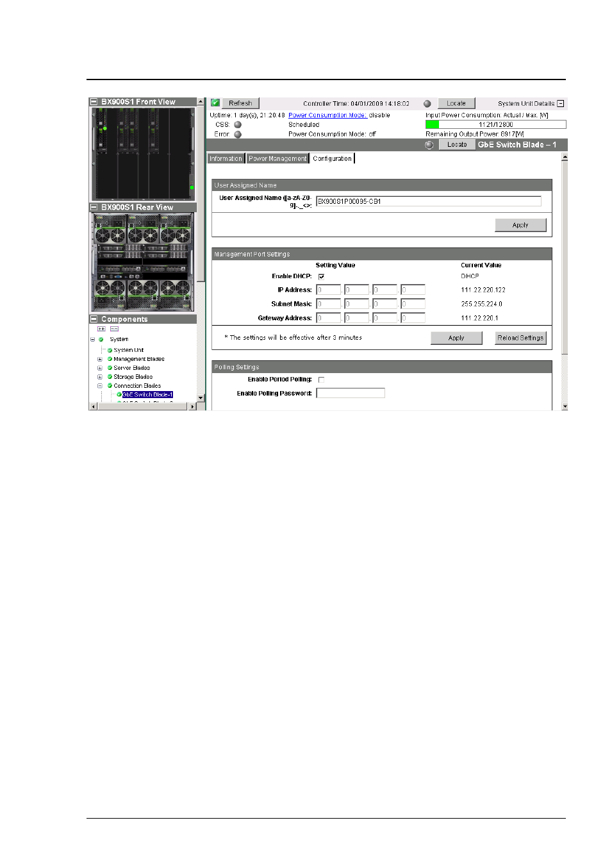The width and height of the screenshot is (612, 868).
Task: Click the left panel scroll-down arrow
Action: pos(201,398)
